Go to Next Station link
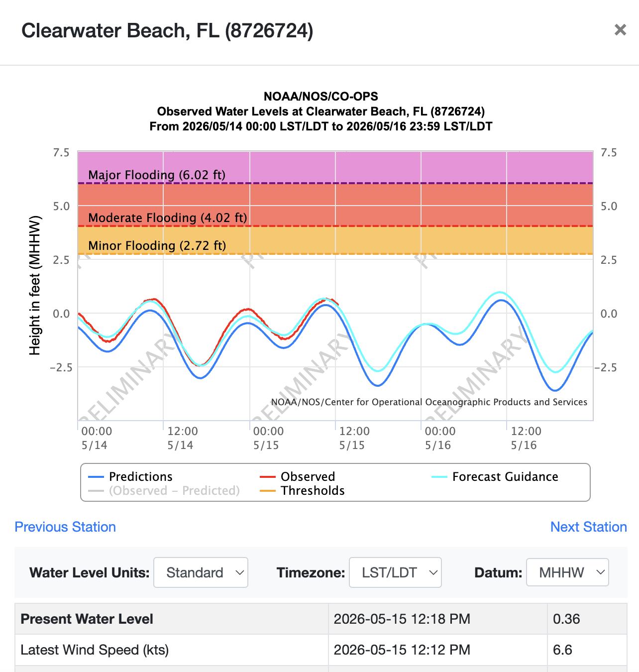Screen dimensions: 639x672 click(x=589, y=527)
